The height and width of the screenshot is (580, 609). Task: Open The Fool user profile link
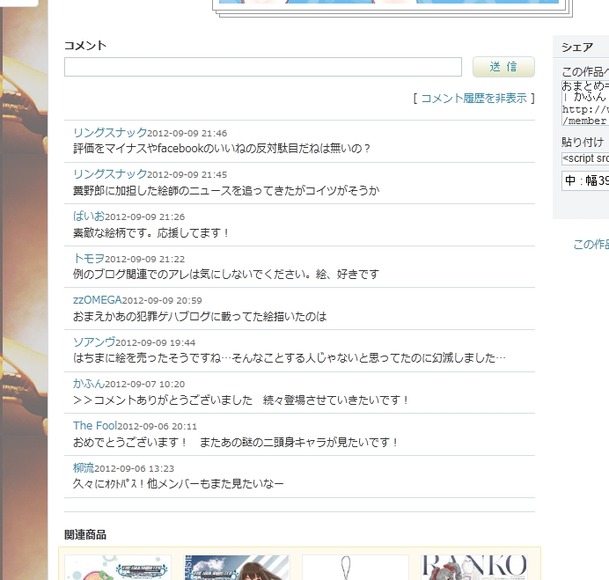pos(95,426)
